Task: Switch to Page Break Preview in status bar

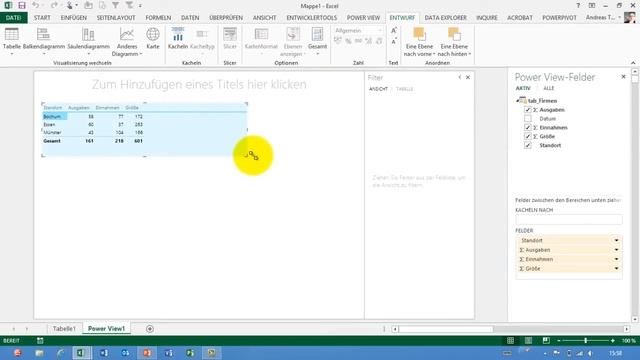Action: [546, 340]
